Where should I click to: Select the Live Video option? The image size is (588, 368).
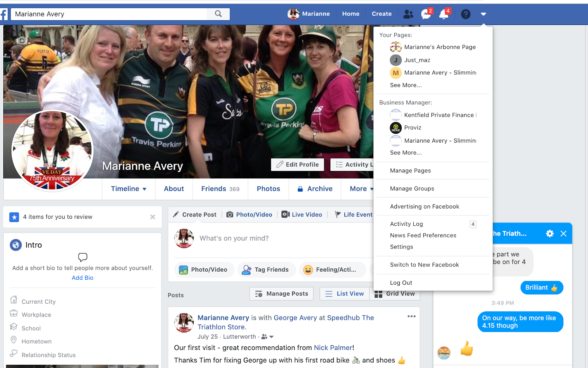pos(302,215)
